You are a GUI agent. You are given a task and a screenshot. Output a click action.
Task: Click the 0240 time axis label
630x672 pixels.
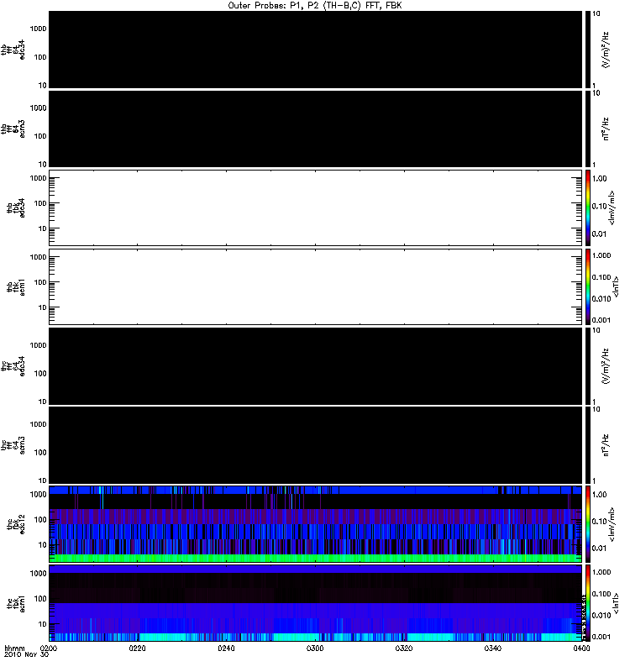226,648
